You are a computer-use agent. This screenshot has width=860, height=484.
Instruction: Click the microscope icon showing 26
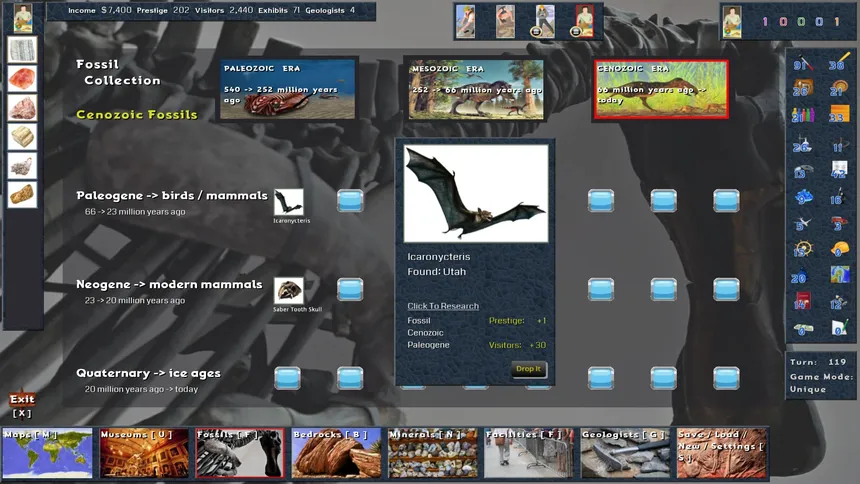(x=802, y=145)
